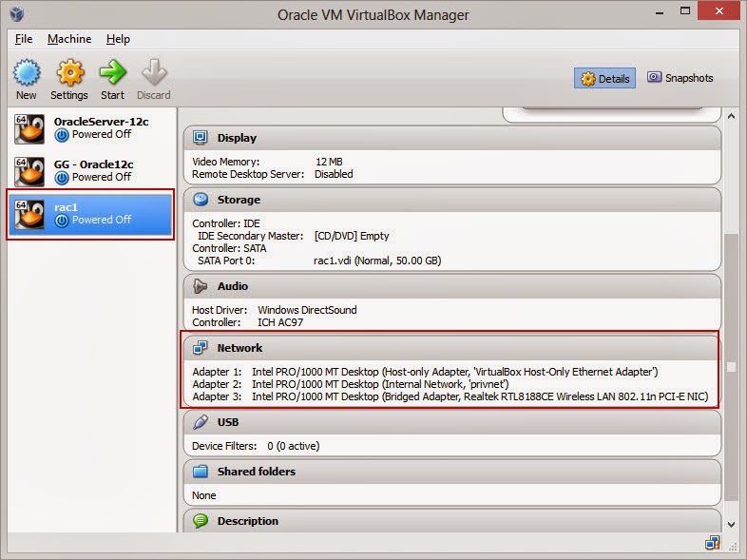The image size is (747, 560).
Task: Switch to the Details view
Action: click(604, 79)
